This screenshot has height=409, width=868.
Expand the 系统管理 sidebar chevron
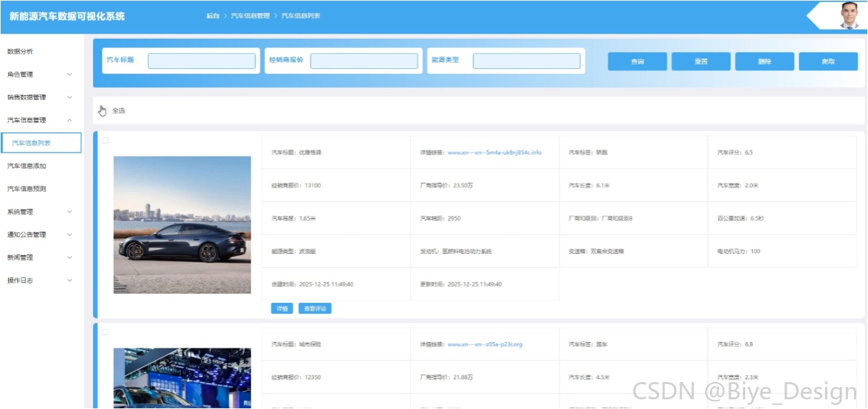tap(70, 212)
